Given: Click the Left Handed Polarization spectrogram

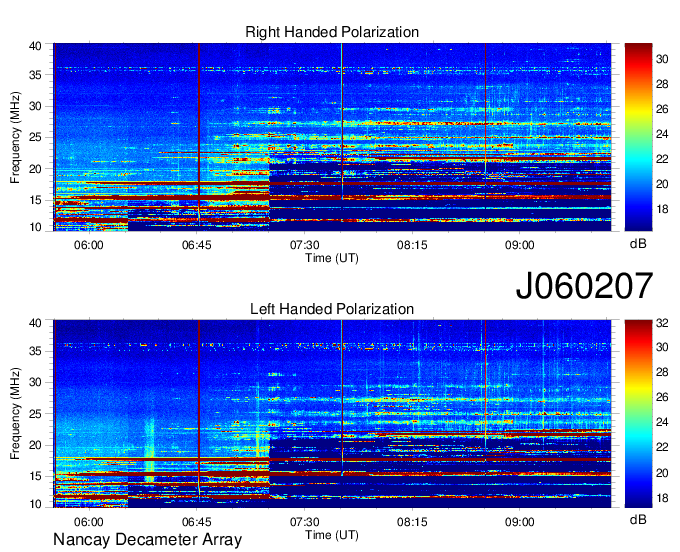Looking at the screenshot, I should pyautogui.click(x=332, y=414).
